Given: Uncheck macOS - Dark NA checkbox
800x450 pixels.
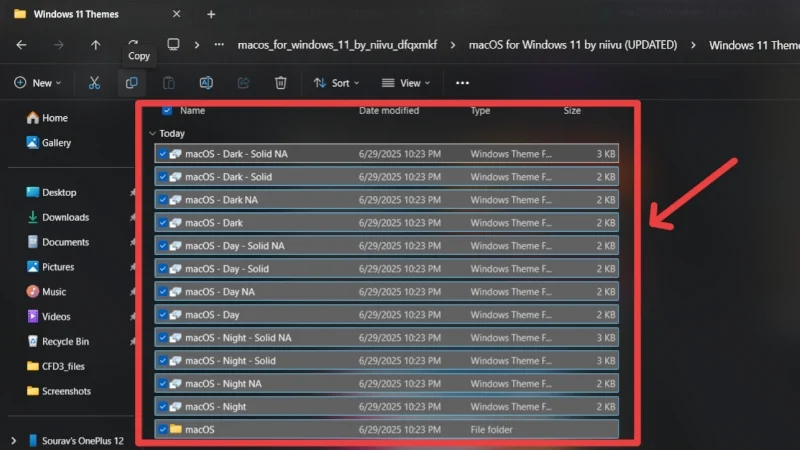Looking at the screenshot, I should [x=162, y=199].
